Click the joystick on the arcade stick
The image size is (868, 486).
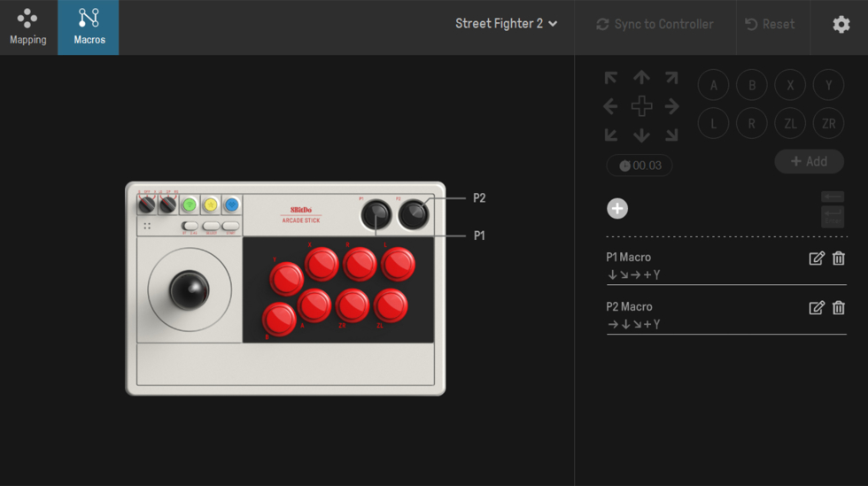(x=190, y=289)
